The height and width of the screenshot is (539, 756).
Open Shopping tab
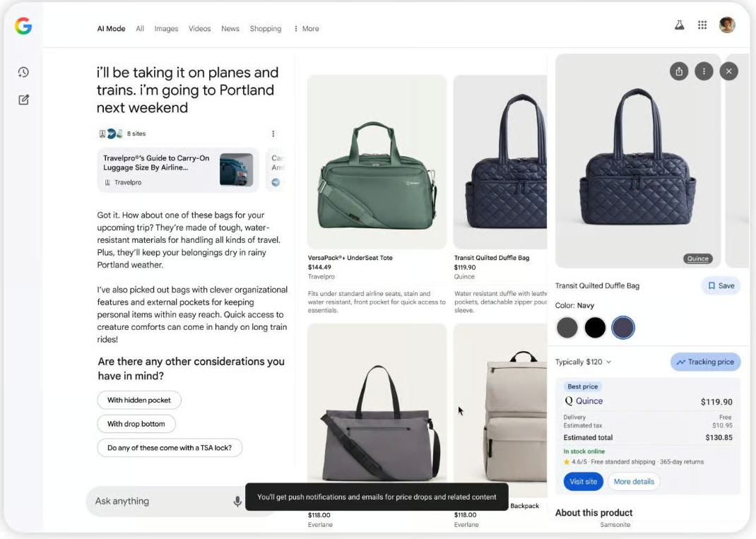(266, 29)
